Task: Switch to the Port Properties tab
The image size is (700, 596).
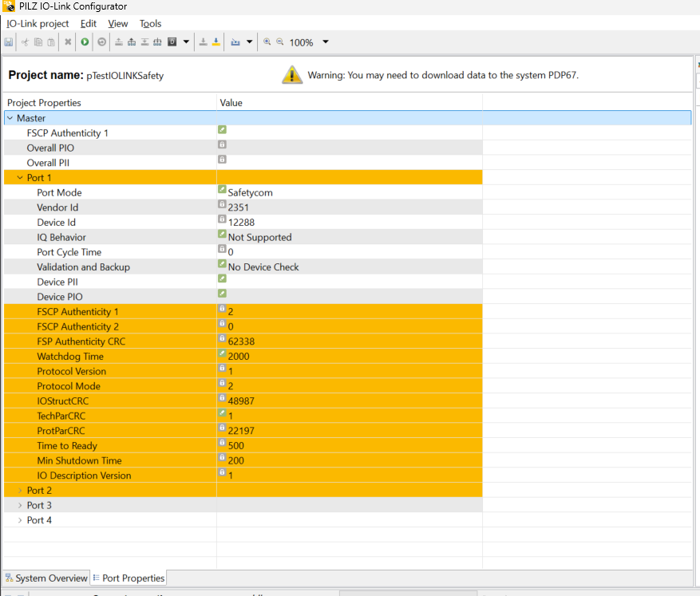Action: [x=129, y=578]
